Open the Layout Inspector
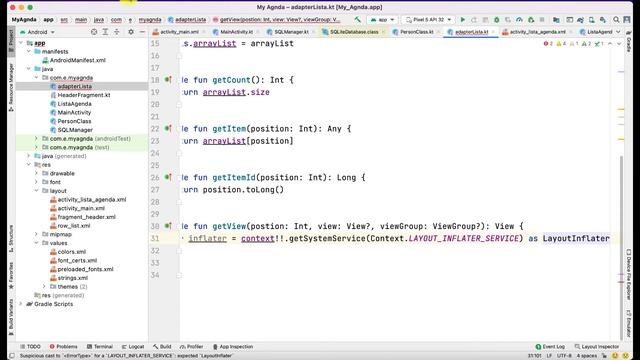 tap(596, 347)
